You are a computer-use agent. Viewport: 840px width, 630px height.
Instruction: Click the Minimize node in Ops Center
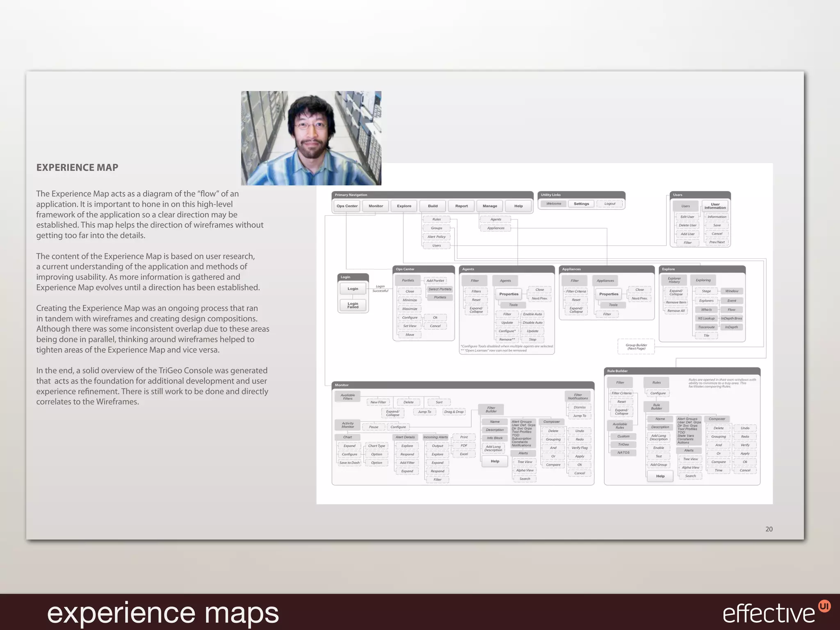[x=410, y=300]
